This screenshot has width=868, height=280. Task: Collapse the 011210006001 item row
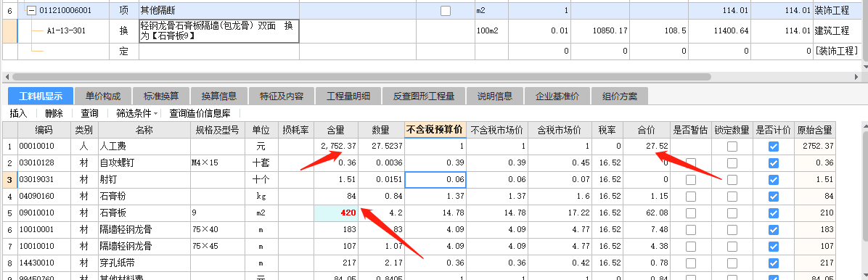(32, 10)
